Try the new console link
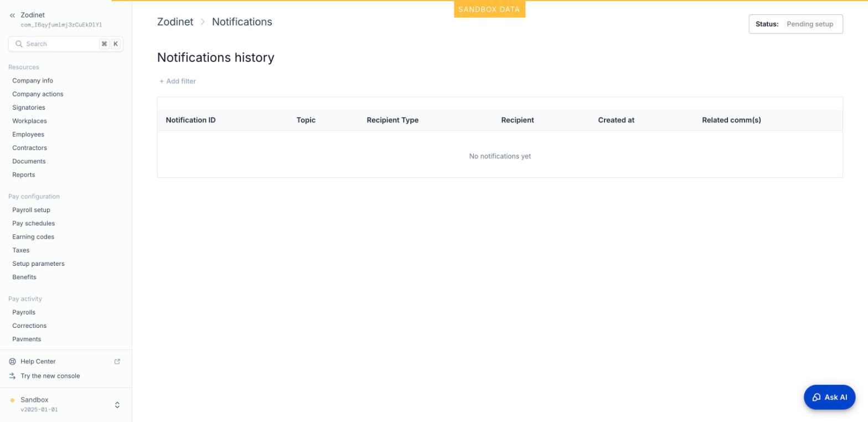Image resolution: width=868 pixels, height=422 pixels. (x=50, y=376)
